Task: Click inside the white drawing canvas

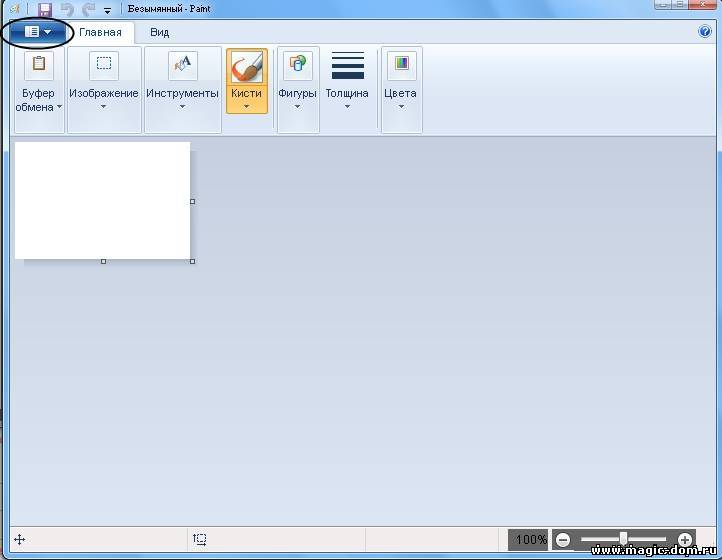Action: pos(102,200)
